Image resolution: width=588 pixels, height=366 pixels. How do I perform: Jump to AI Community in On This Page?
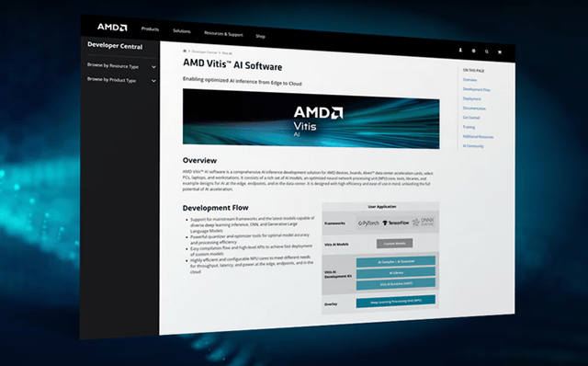473,146
